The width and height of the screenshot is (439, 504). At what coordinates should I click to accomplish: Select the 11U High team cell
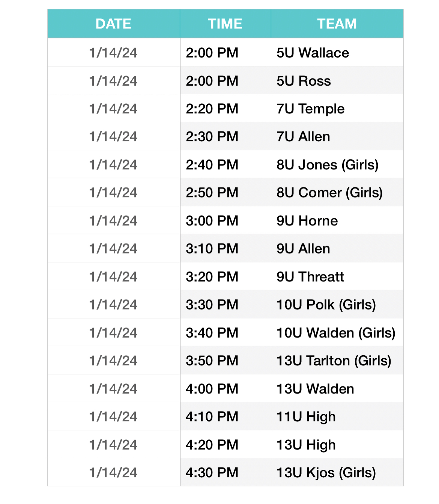pos(337,416)
